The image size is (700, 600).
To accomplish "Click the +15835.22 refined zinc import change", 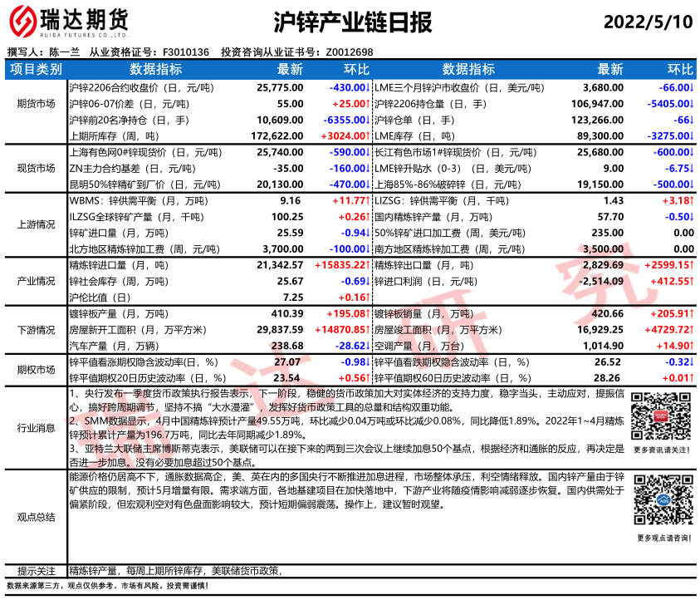I will point(341,265).
